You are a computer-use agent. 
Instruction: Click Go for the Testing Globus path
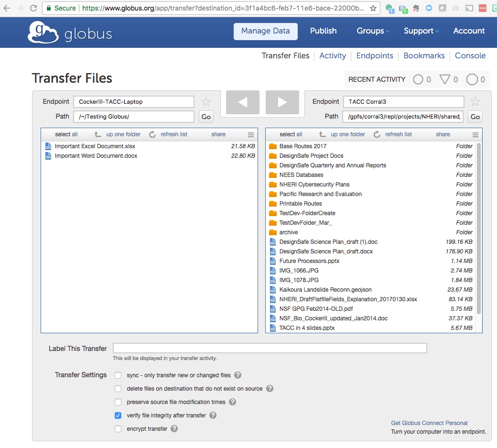[206, 117]
